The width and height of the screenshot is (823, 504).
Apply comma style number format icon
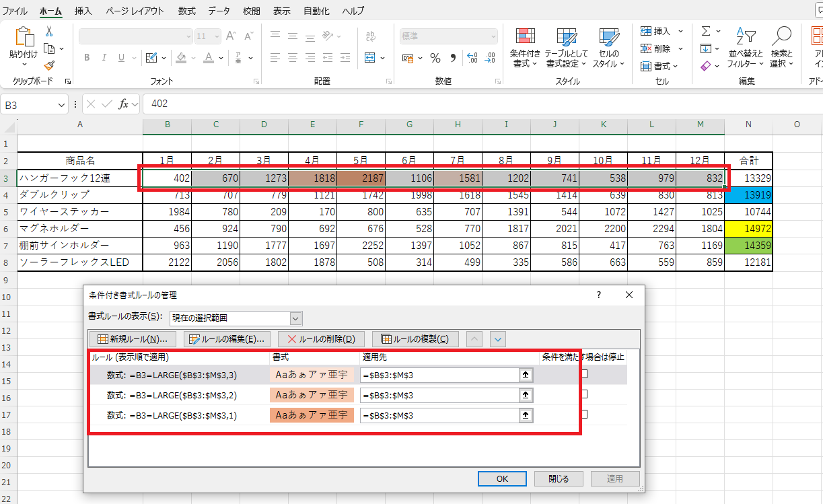452,58
